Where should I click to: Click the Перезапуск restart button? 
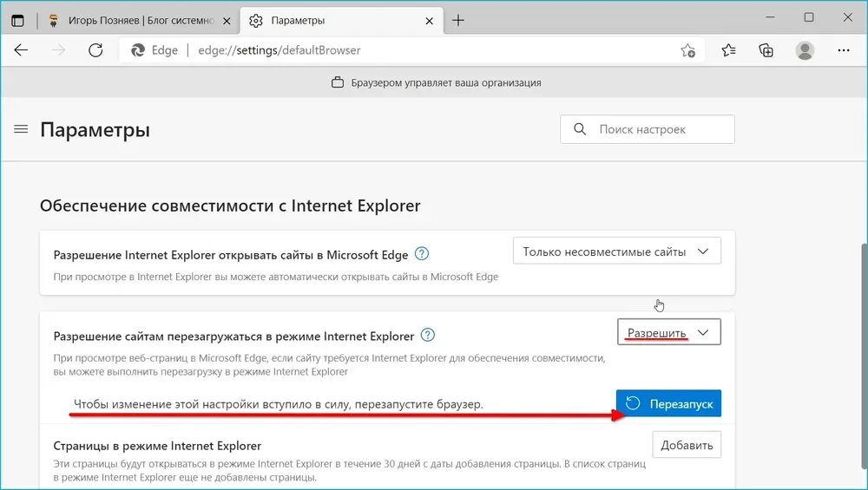(x=668, y=404)
